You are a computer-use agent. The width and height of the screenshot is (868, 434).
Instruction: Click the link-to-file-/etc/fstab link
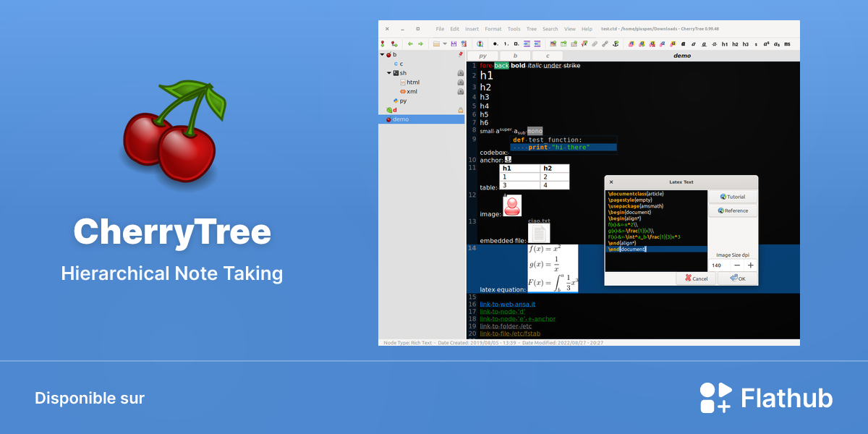pyautogui.click(x=510, y=333)
